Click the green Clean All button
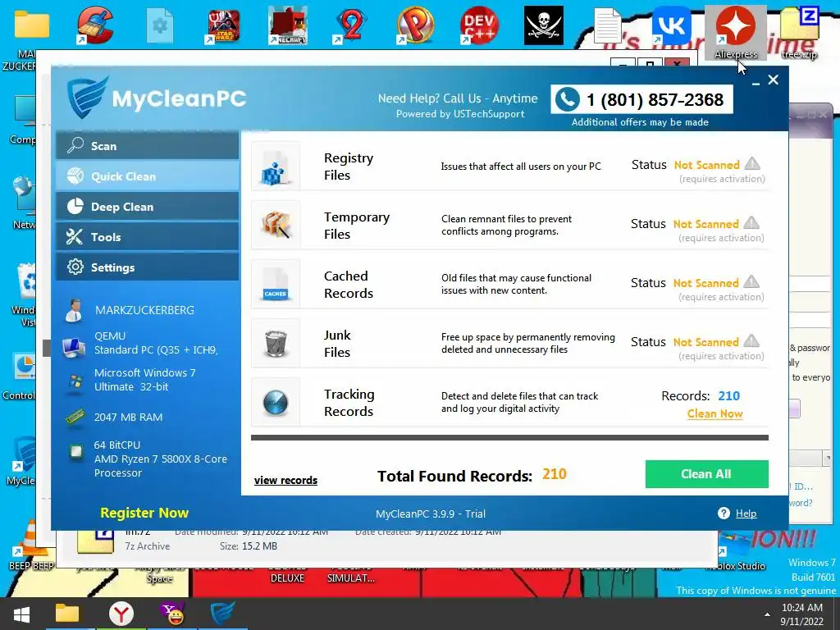Screen dimensions: 840x630 (x=706, y=474)
